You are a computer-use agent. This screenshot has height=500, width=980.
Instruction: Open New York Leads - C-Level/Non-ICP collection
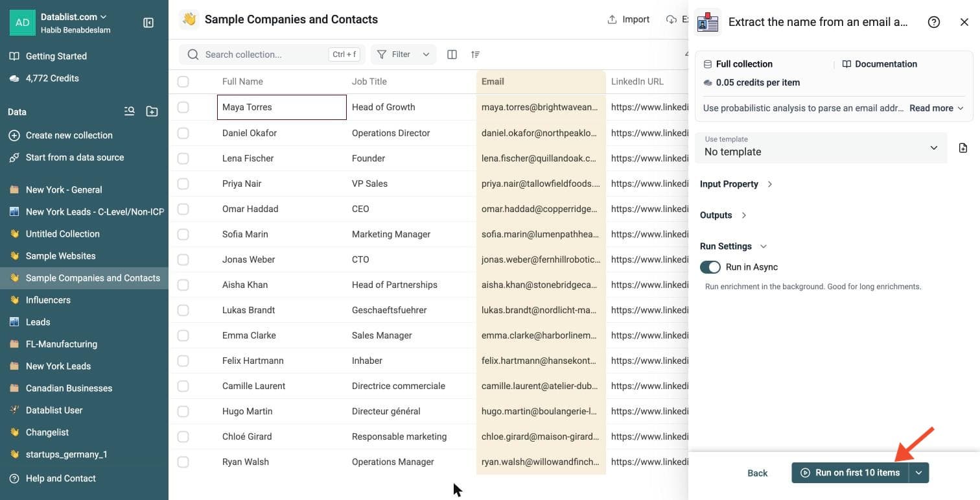(x=84, y=212)
